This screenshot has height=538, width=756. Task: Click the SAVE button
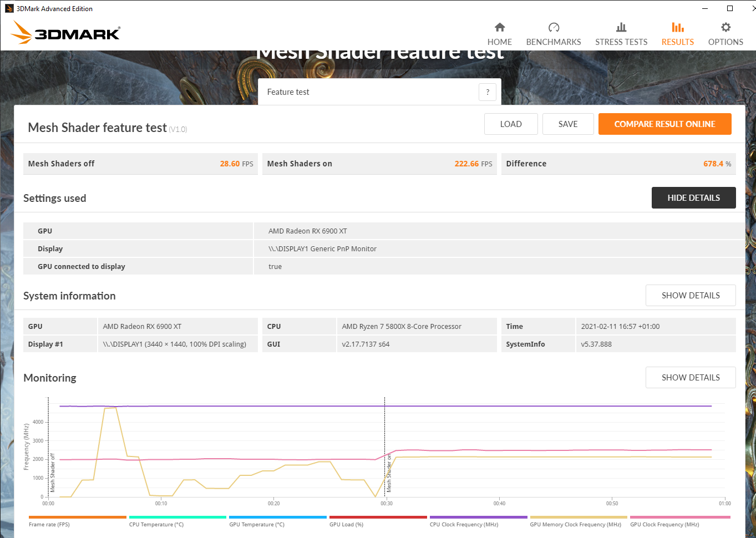point(568,124)
